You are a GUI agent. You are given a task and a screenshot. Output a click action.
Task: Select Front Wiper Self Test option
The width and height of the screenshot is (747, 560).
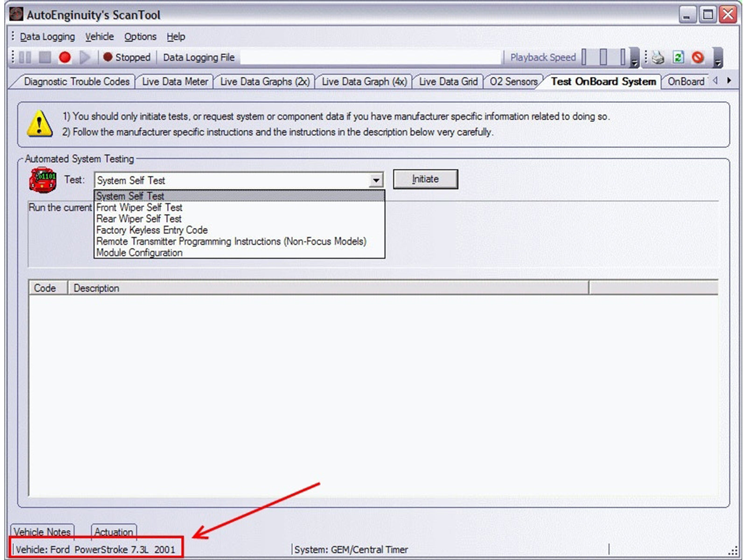139,208
